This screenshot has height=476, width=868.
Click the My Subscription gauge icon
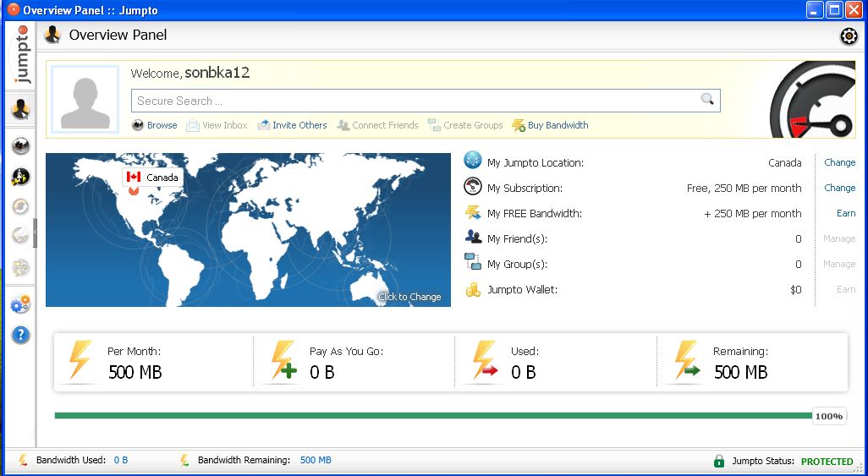tap(473, 187)
